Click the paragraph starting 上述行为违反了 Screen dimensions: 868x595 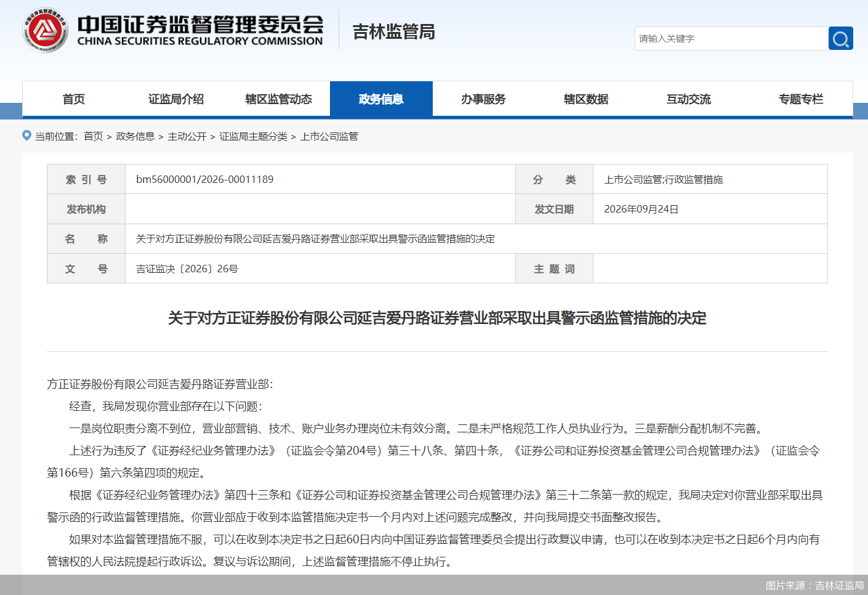point(433,461)
